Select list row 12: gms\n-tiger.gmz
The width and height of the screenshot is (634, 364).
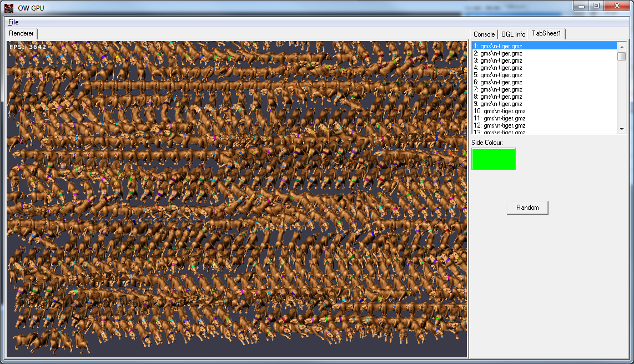545,125
